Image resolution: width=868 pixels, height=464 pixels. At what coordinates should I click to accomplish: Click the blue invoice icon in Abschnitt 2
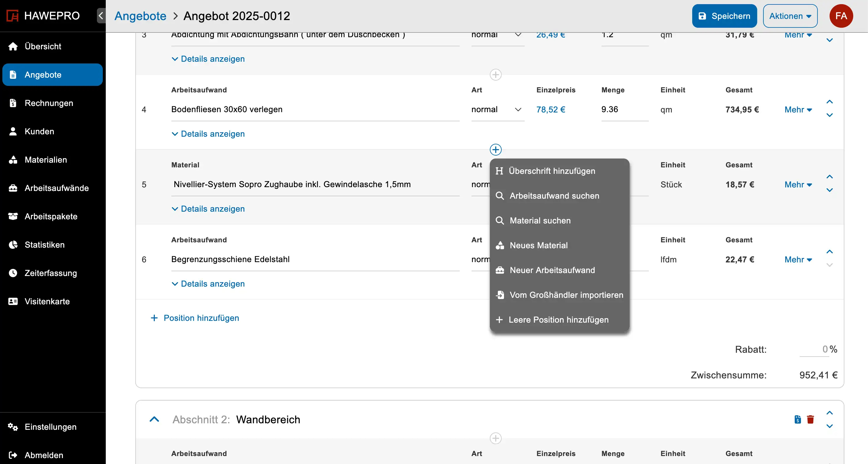click(797, 419)
